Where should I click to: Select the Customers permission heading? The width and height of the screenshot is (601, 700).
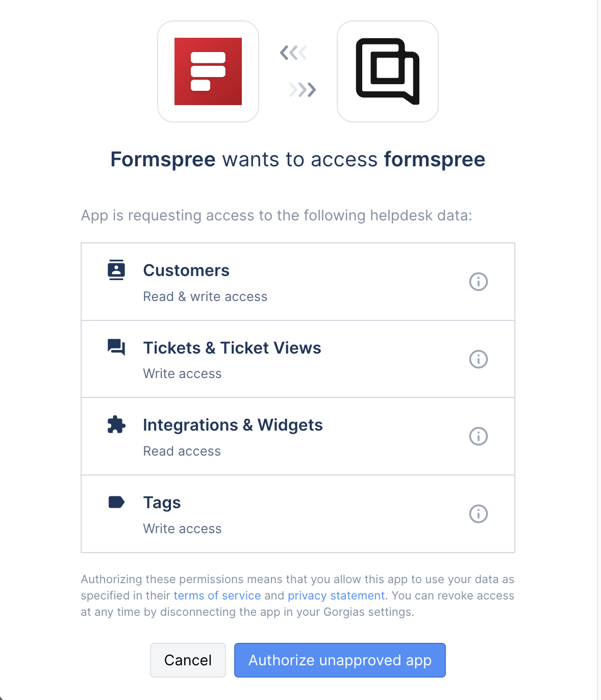tap(186, 270)
